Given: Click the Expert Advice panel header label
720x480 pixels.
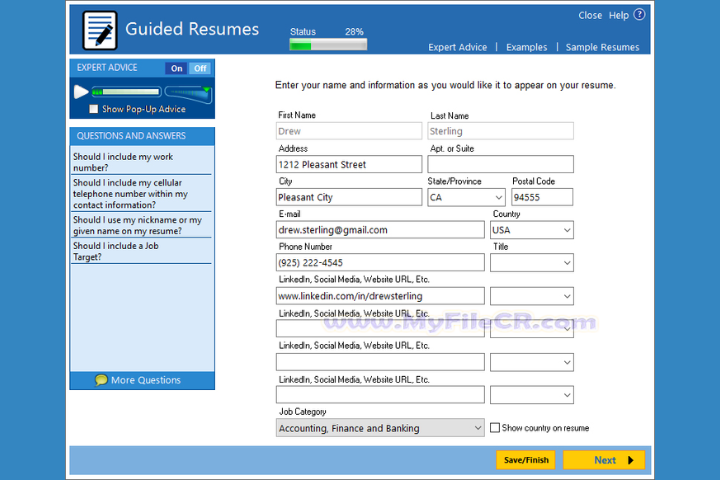Looking at the screenshot, I should (107, 68).
